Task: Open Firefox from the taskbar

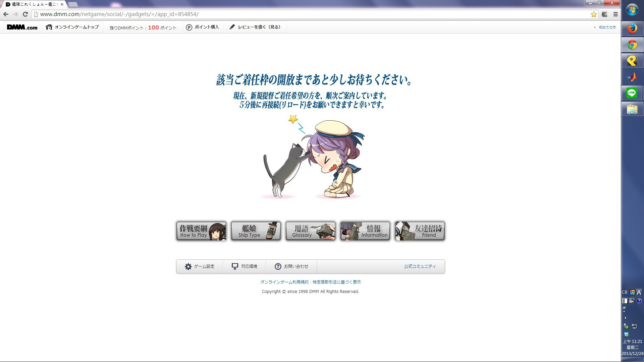Action: tap(632, 28)
